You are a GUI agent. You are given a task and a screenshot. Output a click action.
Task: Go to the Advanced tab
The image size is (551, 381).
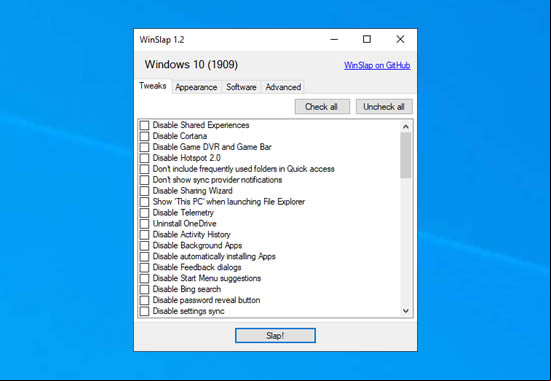pos(283,87)
